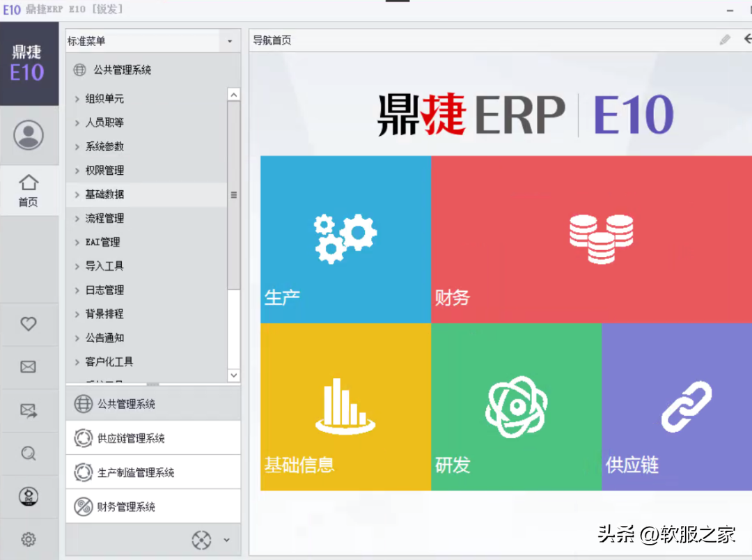This screenshot has height=560, width=752.
Task: Click the menu tree scrollbar thumb
Action: click(233, 195)
